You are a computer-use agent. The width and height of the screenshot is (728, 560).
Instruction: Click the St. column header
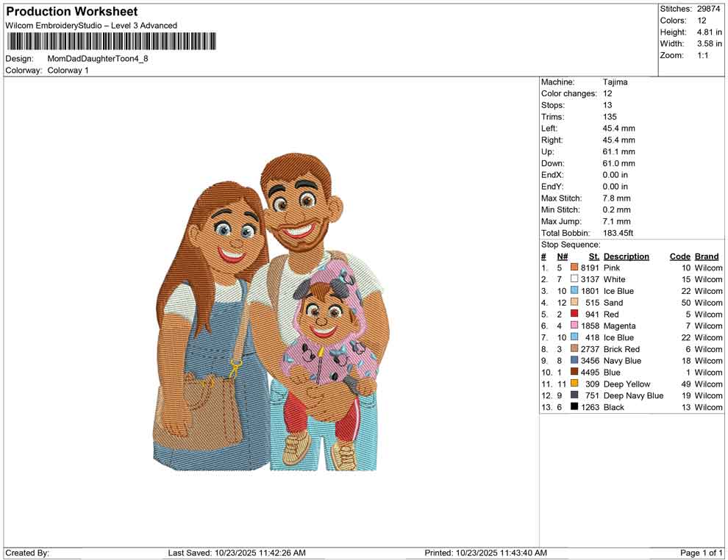[594, 256]
